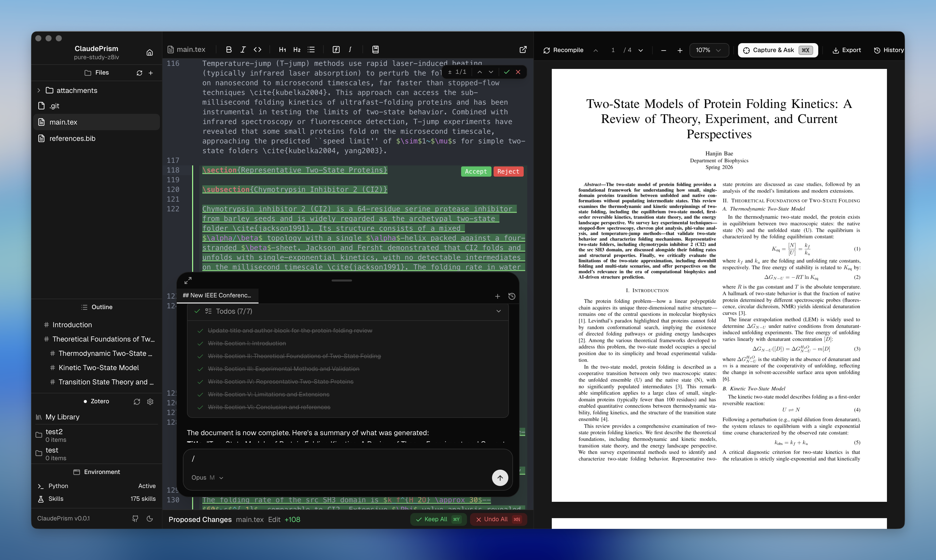
Task: Expand the attachments folder
Action: 39,90
